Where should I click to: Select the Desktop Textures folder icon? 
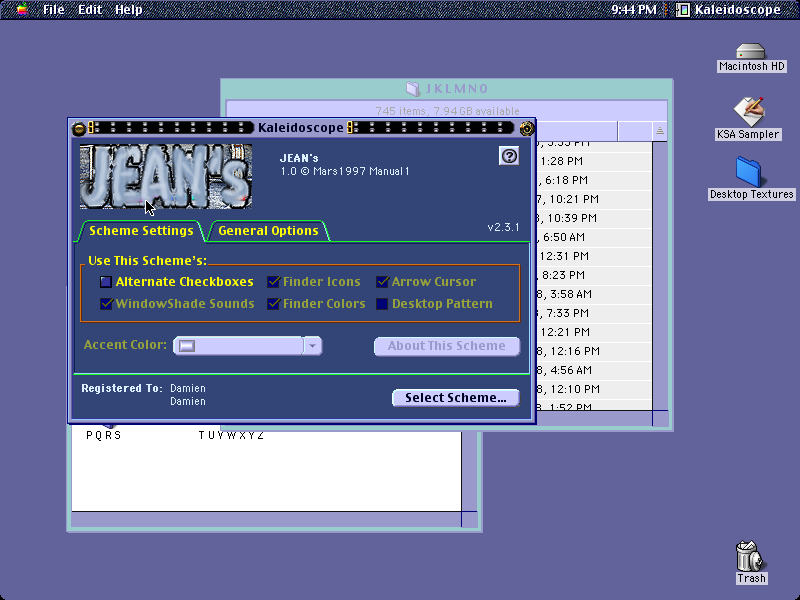click(748, 171)
